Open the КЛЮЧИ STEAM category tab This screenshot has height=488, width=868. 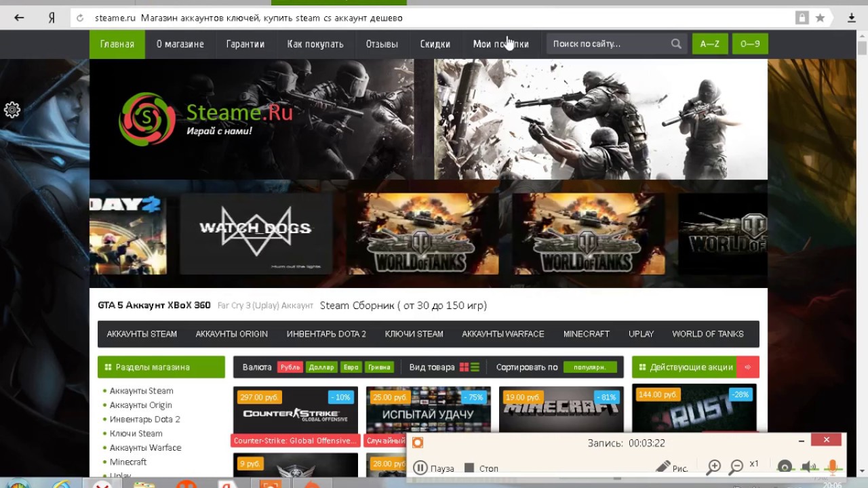click(x=414, y=334)
